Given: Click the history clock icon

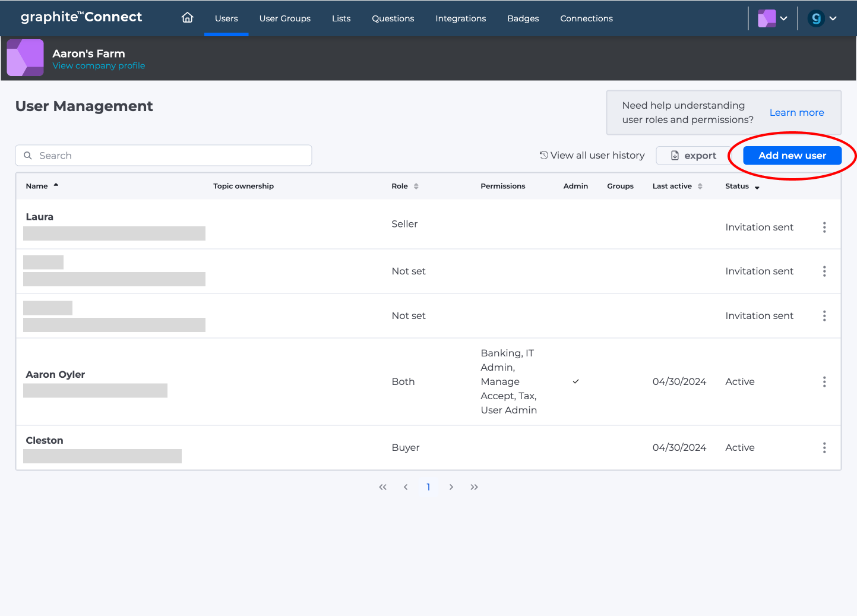Looking at the screenshot, I should pyautogui.click(x=543, y=156).
